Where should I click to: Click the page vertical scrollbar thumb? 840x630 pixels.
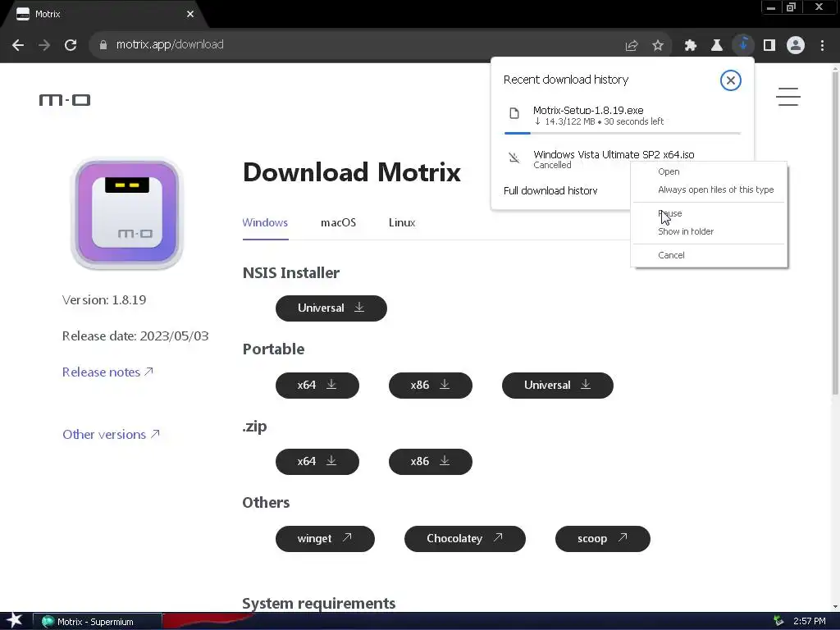(834, 233)
